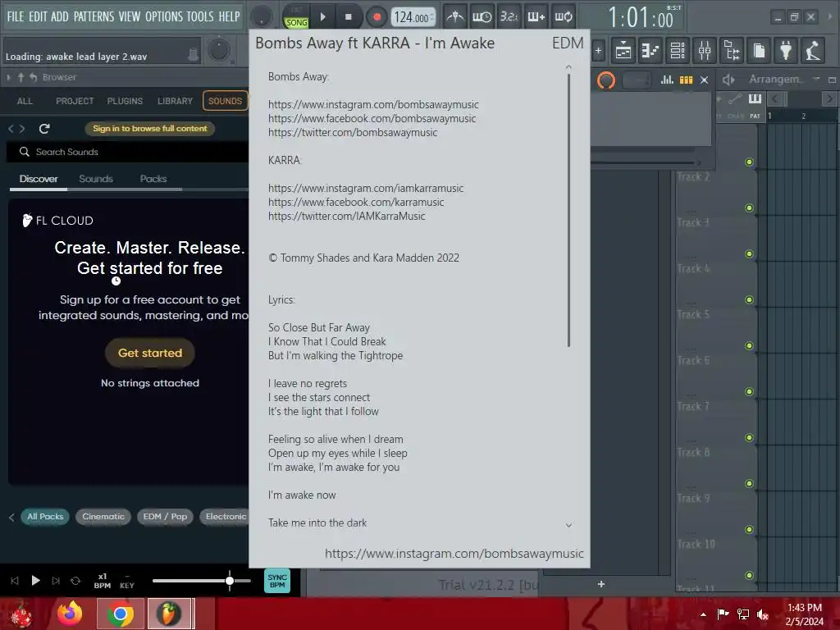The height and width of the screenshot is (630, 840).
Task: Select the piano keys icon in playlist toolbar
Action: coord(755,98)
